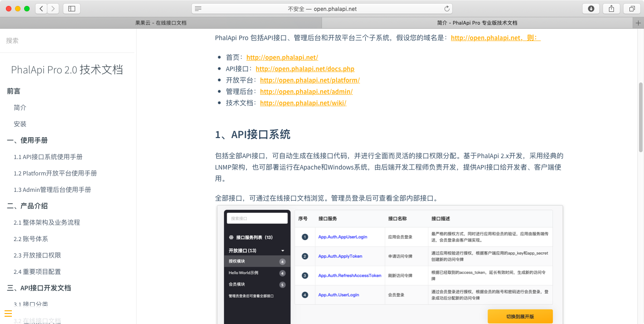
Task: Click the page's vertical scrollbar thumb
Action: point(641,117)
